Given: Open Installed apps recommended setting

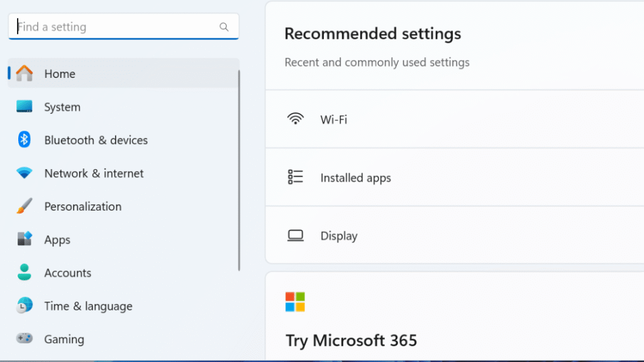Looking at the screenshot, I should pos(455,177).
